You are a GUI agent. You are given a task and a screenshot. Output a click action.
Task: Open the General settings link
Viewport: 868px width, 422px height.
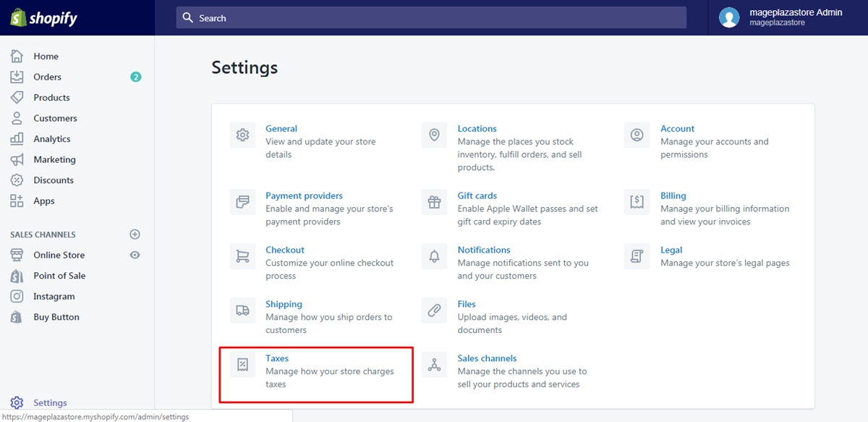281,128
